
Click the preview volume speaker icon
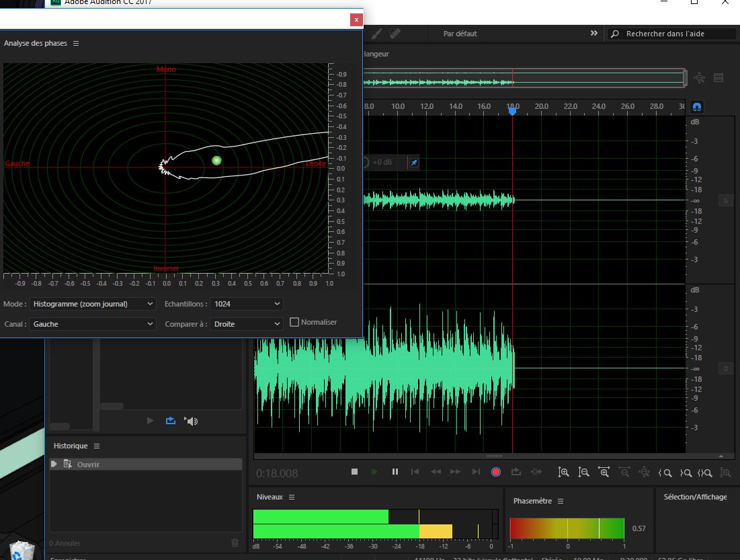tap(192, 421)
